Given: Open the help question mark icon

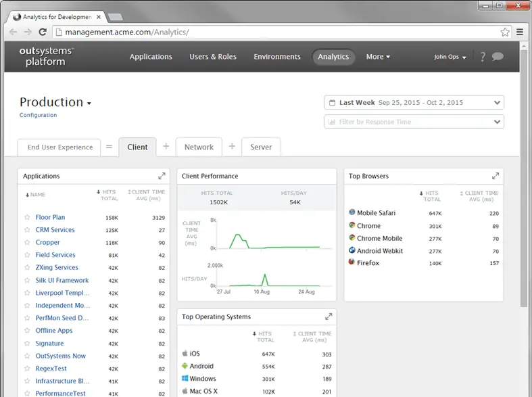Looking at the screenshot, I should coord(483,57).
